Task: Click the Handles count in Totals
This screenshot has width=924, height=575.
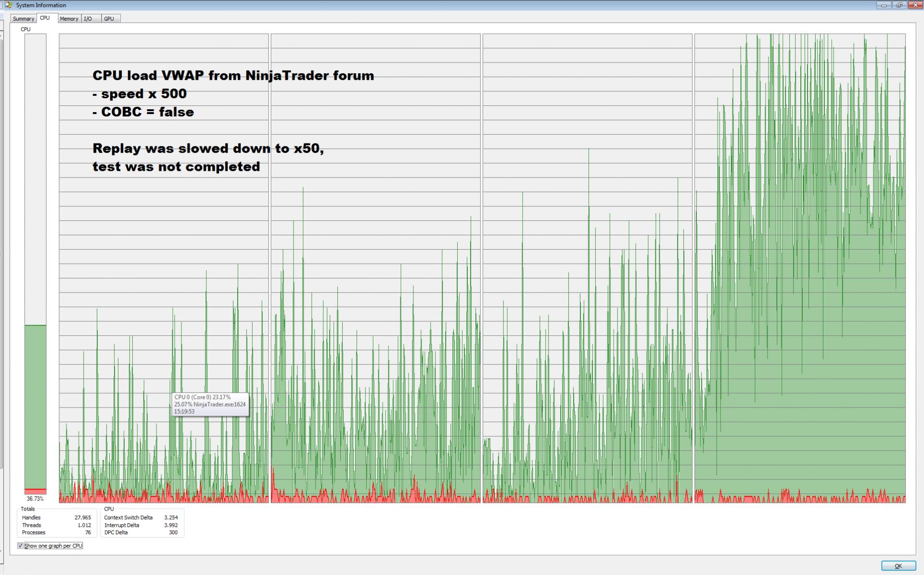Action: tap(83, 518)
